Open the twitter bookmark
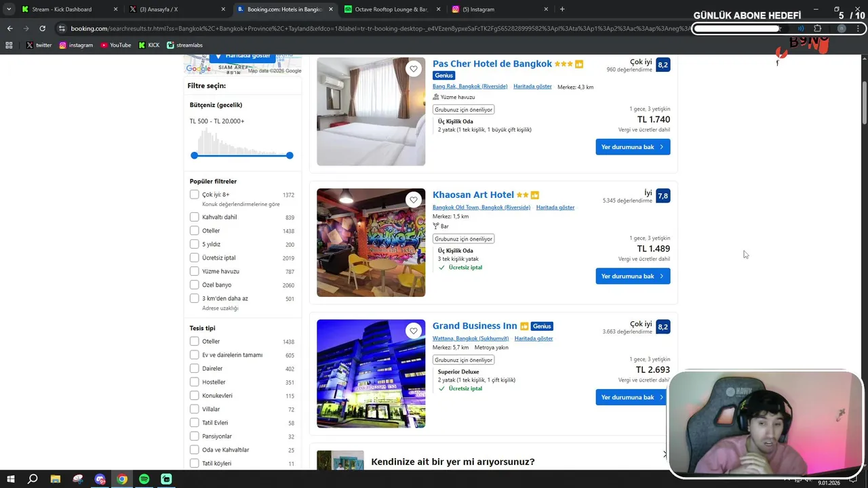Viewport: 868px width, 488px height. click(39, 45)
